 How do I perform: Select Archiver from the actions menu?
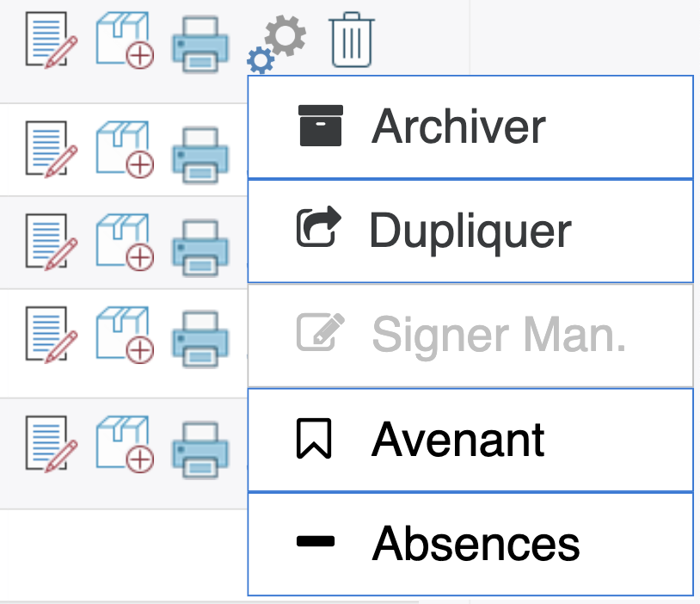click(470, 127)
